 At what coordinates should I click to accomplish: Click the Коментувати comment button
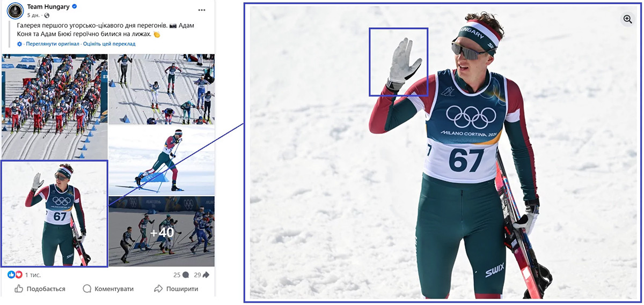[108, 289]
